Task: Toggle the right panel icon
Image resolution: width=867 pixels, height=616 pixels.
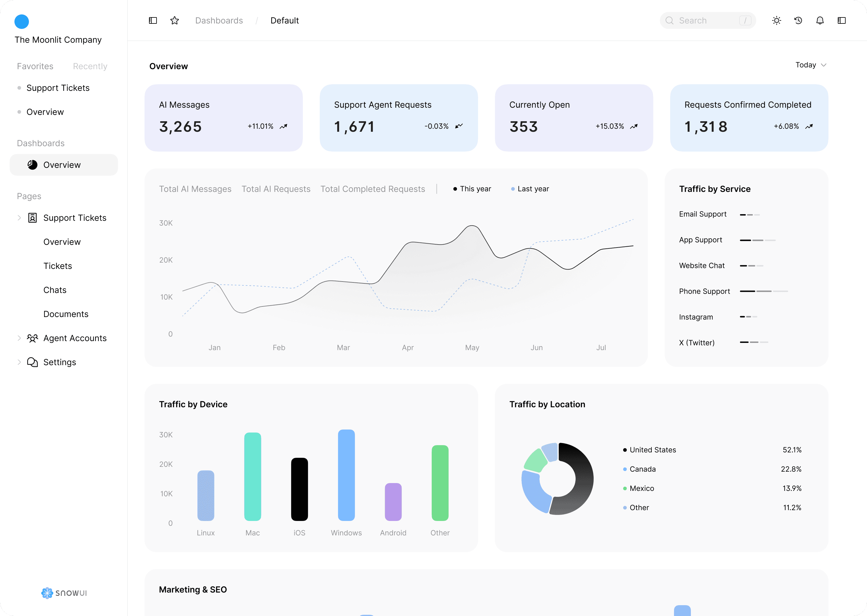Action: [x=842, y=20]
